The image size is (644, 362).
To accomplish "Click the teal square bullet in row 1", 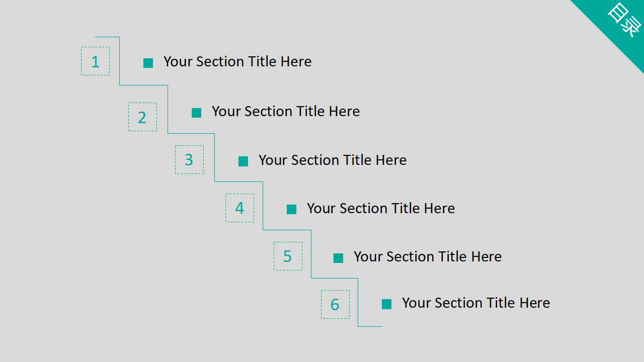I will pyautogui.click(x=148, y=63).
